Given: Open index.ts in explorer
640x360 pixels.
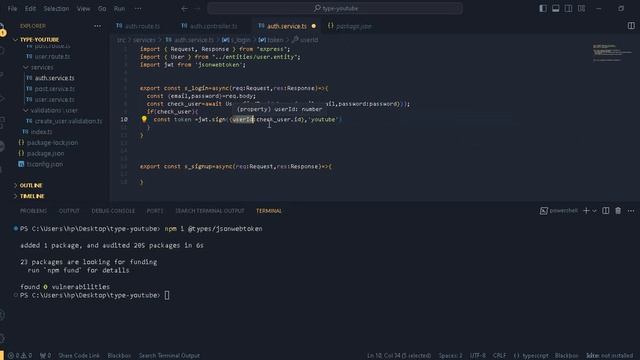Looking at the screenshot, I should pyautogui.click(x=41, y=132).
